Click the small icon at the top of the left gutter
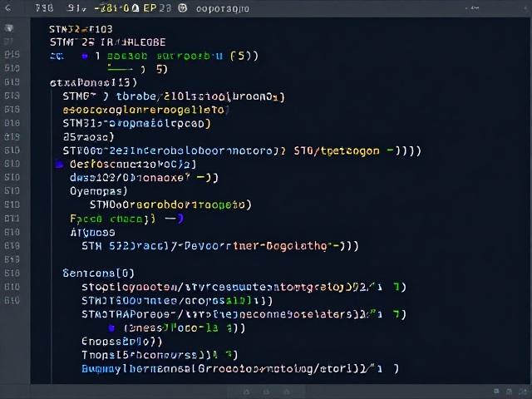This screenshot has height=399, width=532. click(x=9, y=27)
